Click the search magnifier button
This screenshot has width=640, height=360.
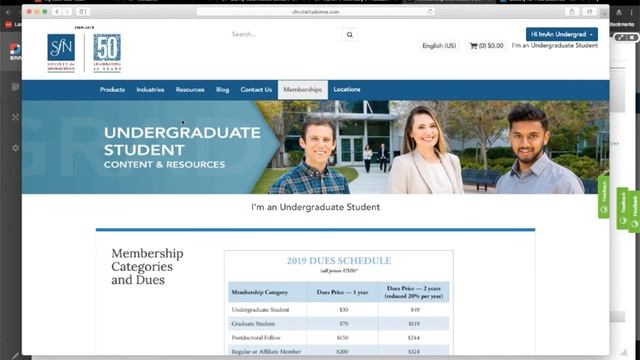tap(350, 35)
